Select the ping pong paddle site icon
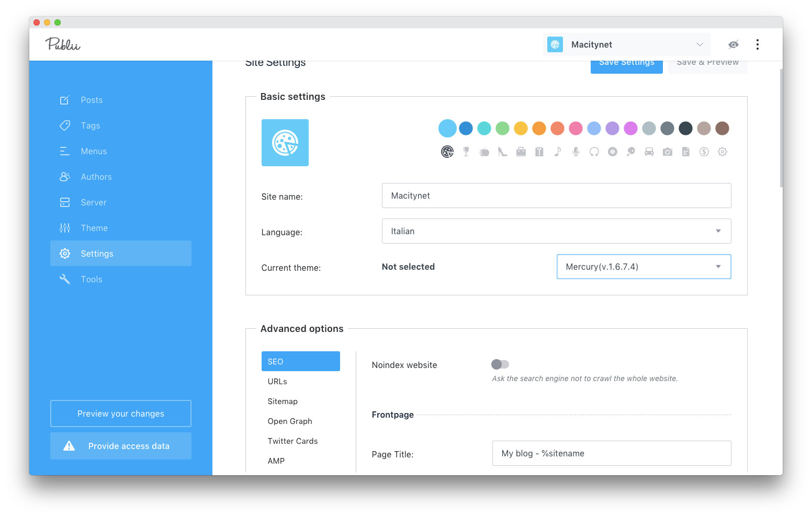 point(631,152)
